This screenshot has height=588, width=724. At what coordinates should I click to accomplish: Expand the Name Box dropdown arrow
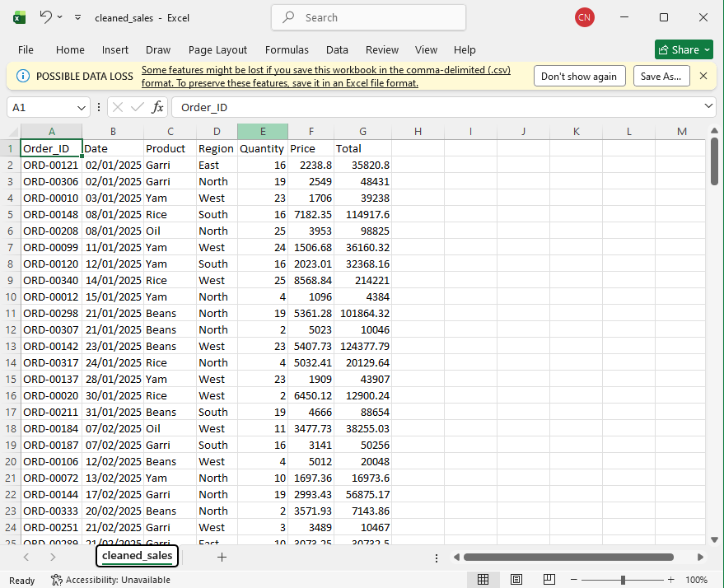click(x=82, y=108)
